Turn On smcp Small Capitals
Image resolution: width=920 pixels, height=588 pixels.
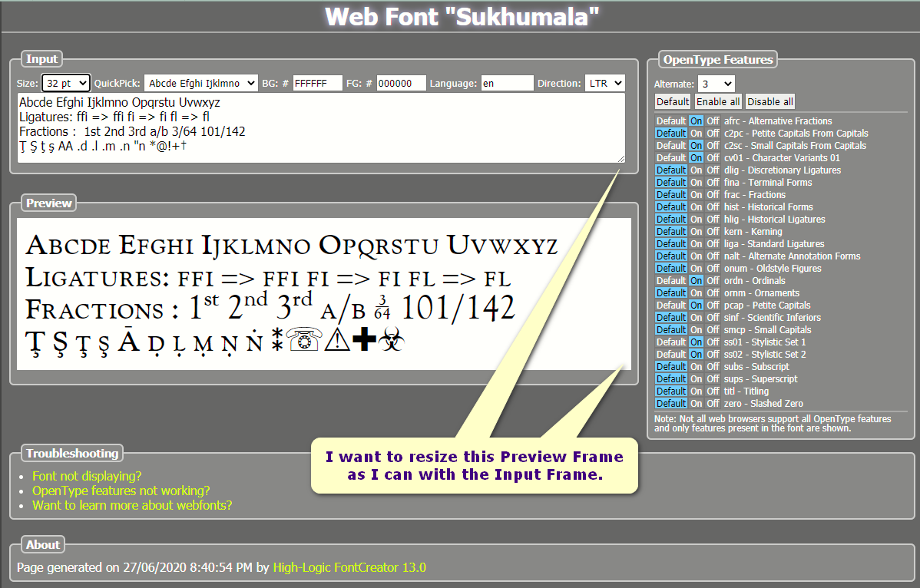pyautogui.click(x=697, y=330)
